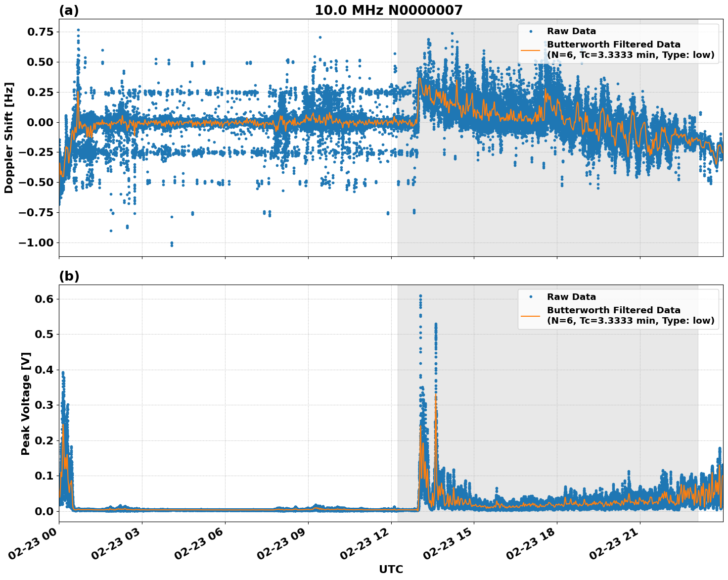Click the "(a)" panel label
728x580 pixels.
[69, 10]
